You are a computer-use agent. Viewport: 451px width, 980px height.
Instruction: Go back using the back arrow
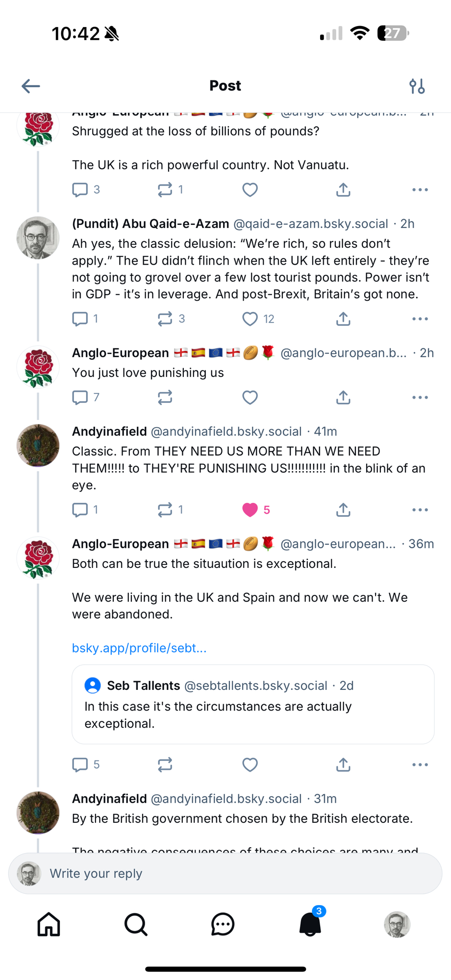coord(30,86)
